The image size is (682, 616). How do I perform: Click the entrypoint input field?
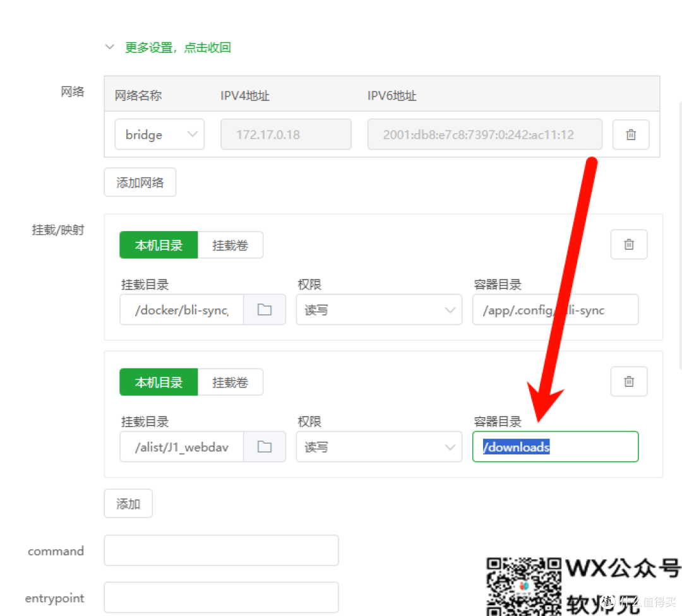tap(221, 596)
